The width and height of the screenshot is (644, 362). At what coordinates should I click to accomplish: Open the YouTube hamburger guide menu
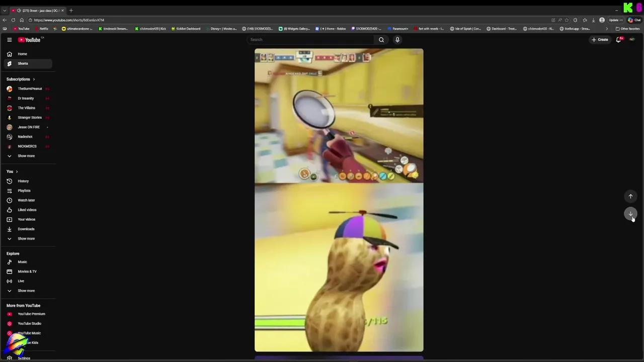[x=9, y=40]
